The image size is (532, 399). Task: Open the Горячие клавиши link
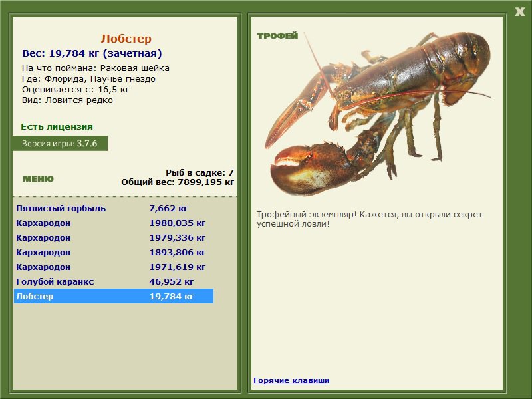click(291, 380)
